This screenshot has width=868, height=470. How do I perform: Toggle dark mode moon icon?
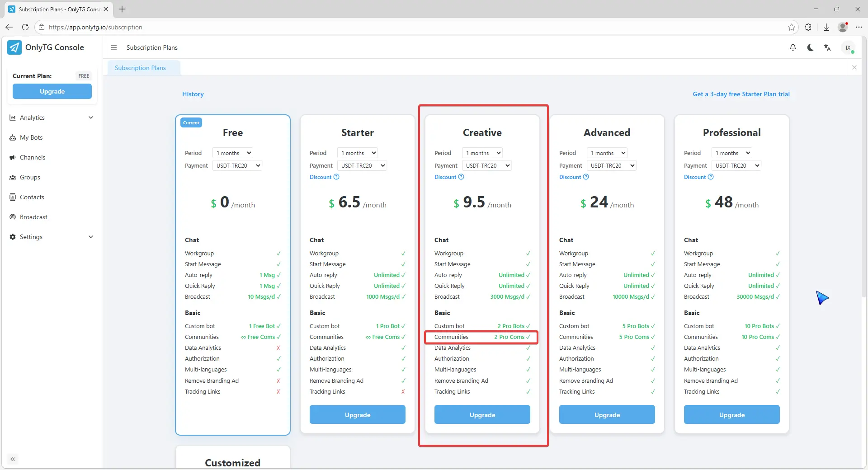coord(810,47)
